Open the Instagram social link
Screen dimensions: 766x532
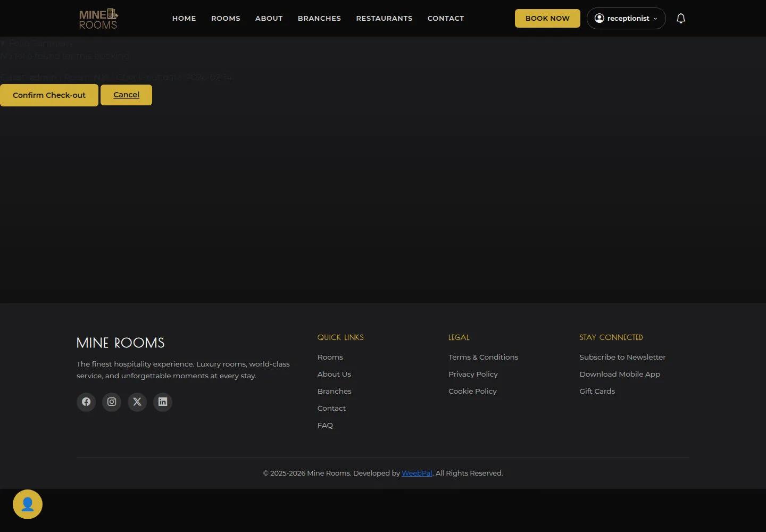coord(112,402)
